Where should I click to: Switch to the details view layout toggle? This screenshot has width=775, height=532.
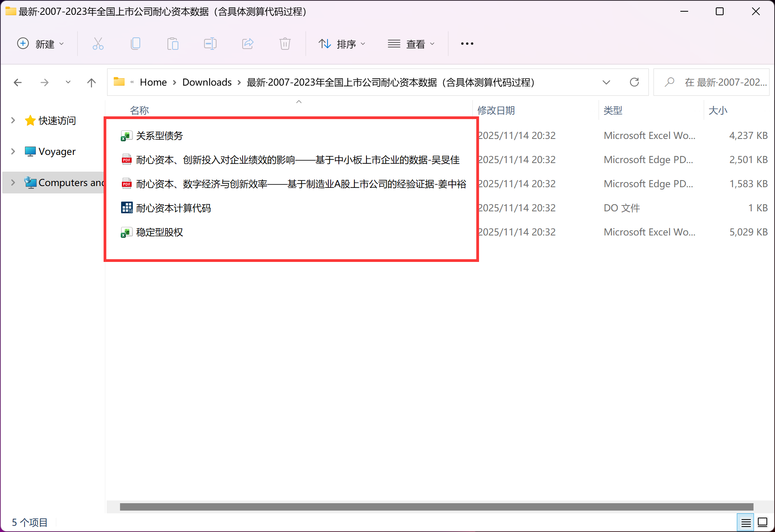(x=746, y=522)
